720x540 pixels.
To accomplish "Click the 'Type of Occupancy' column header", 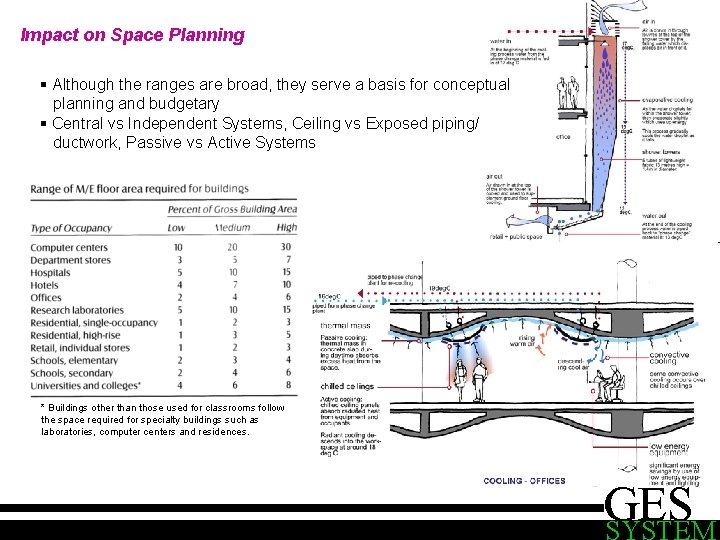I will [x=71, y=228].
